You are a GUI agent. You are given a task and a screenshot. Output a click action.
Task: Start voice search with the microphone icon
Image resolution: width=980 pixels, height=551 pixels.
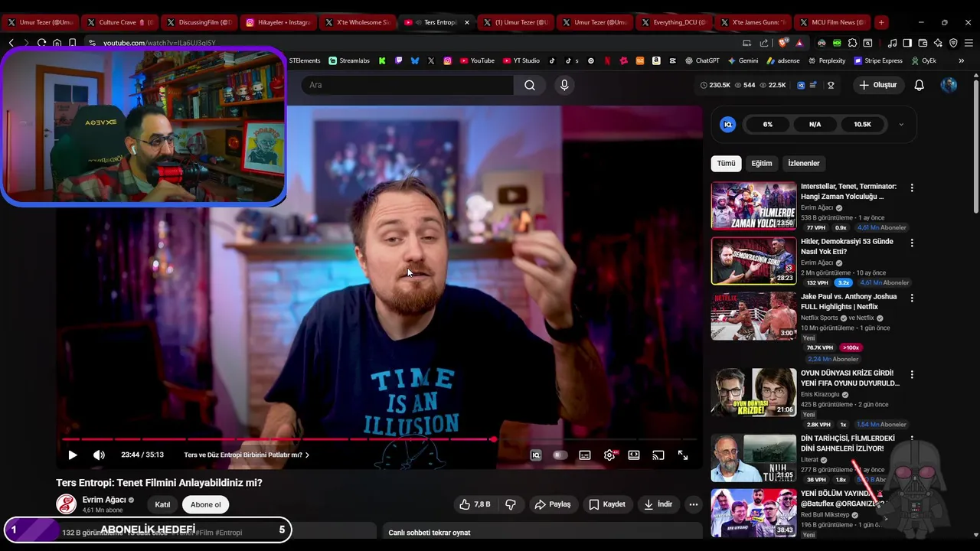pyautogui.click(x=564, y=85)
